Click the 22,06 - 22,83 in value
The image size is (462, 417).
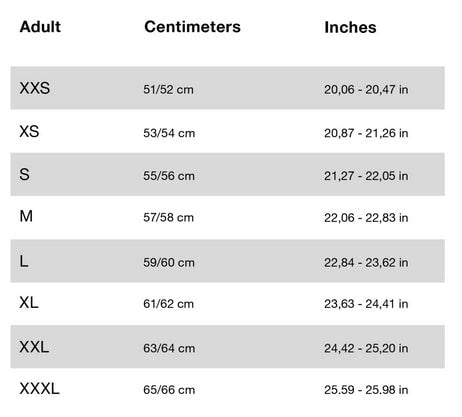point(366,218)
